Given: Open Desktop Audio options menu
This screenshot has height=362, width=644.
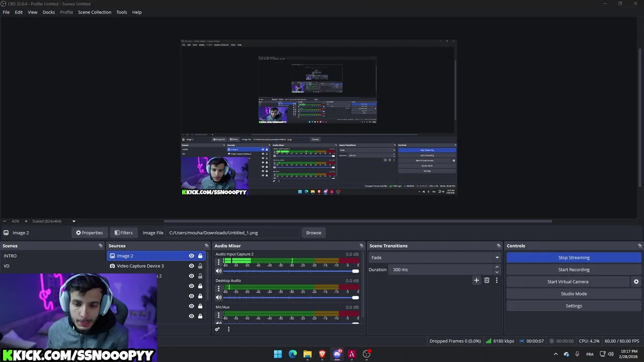Looking at the screenshot, I should [x=218, y=289].
